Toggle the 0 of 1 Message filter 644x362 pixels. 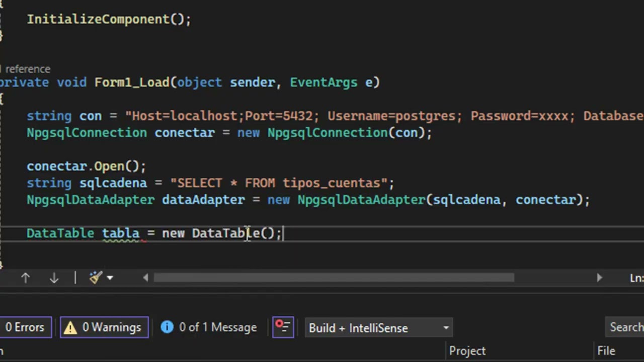[209, 327]
